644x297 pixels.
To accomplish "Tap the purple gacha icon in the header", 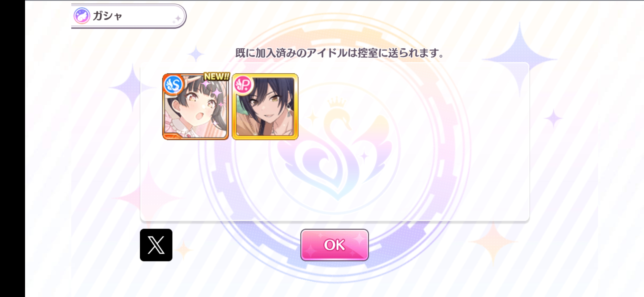I will [82, 16].
